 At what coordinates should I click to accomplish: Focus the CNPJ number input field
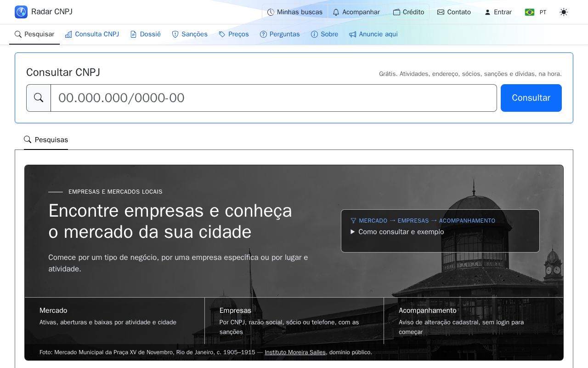point(274,98)
